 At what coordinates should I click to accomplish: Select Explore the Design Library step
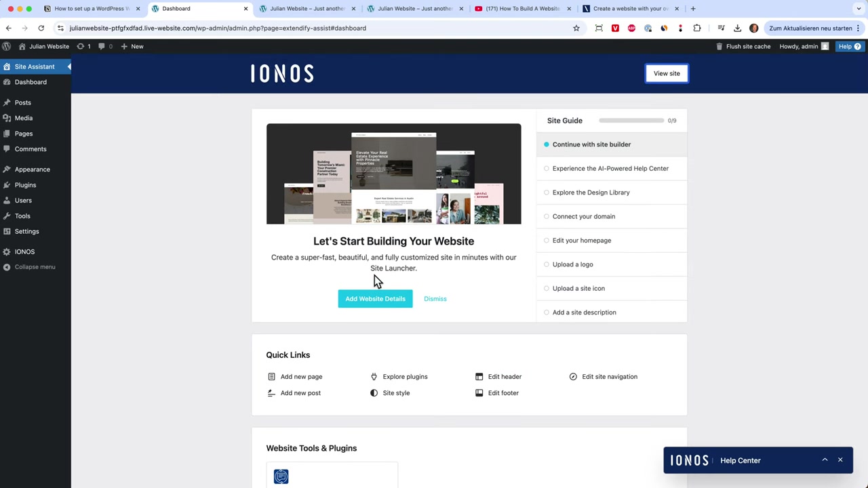pyautogui.click(x=612, y=192)
